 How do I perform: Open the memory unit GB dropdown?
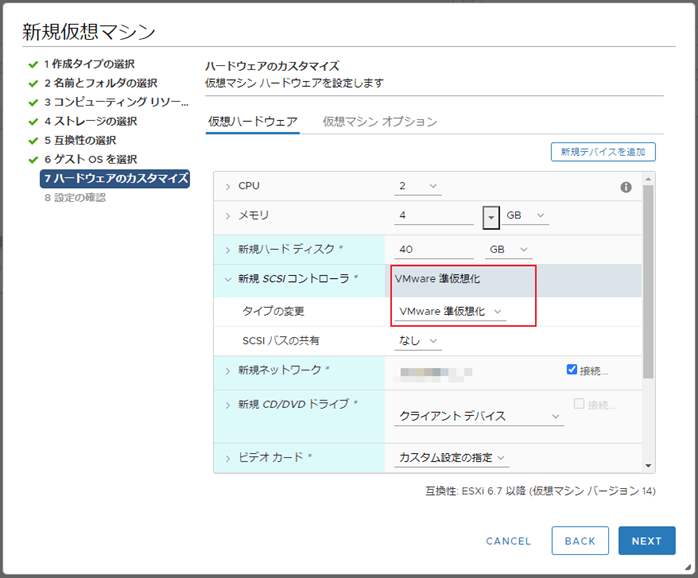pyautogui.click(x=526, y=216)
